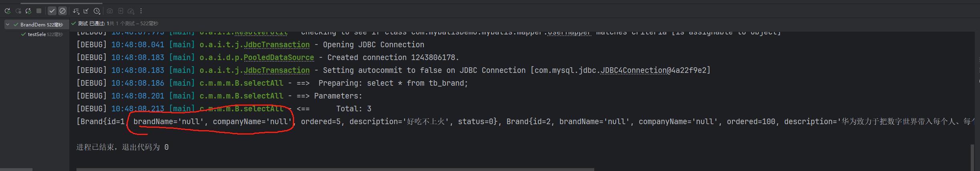
Task: Click the vertical console scrollbar thumb
Action: click(972, 157)
